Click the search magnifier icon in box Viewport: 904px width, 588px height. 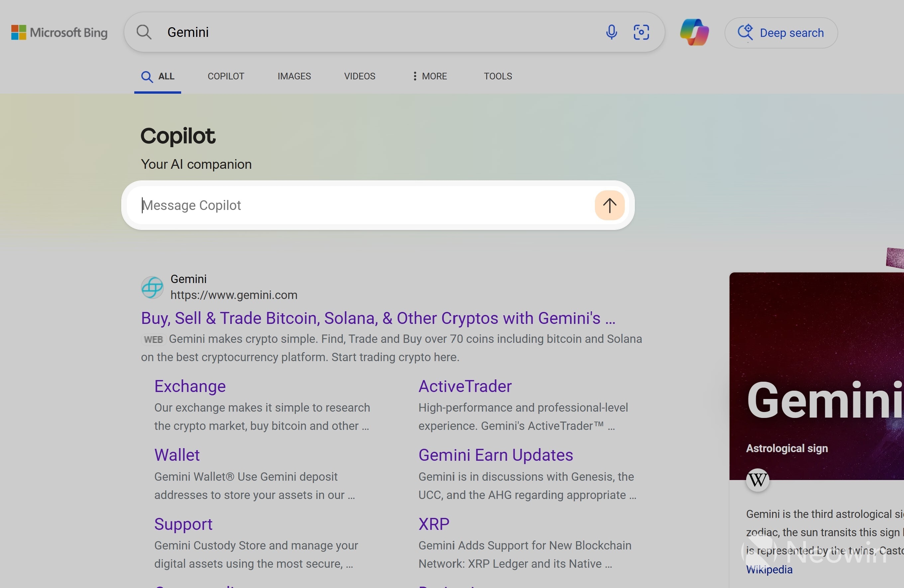tap(144, 32)
